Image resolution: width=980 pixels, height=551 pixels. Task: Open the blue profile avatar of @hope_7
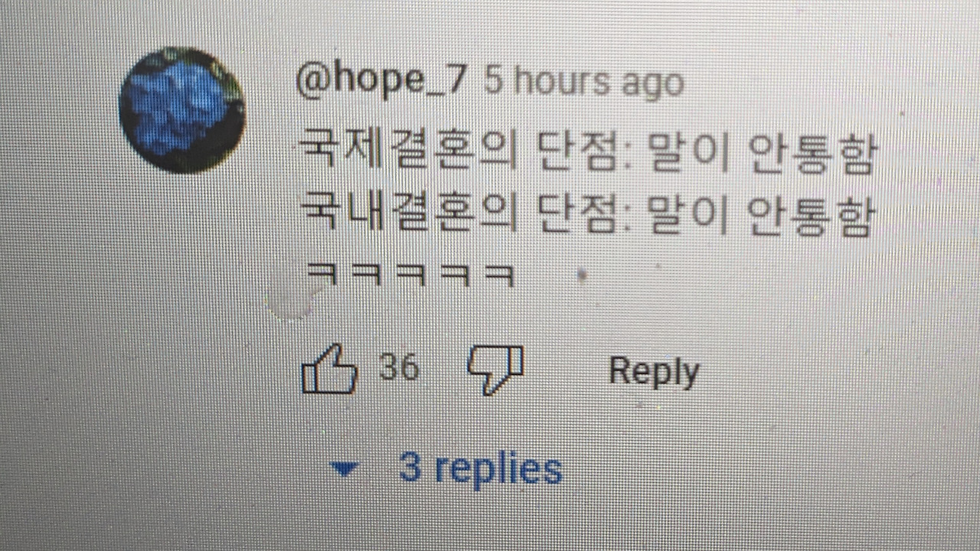(182, 110)
